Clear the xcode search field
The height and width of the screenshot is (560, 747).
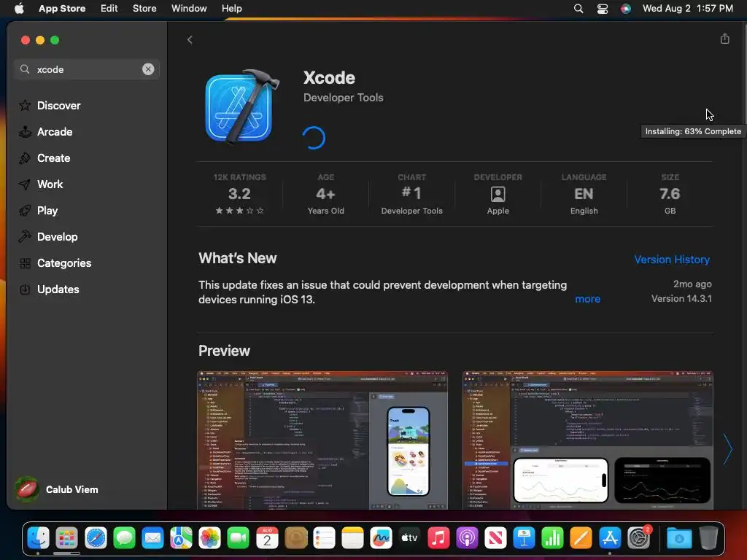tap(148, 69)
